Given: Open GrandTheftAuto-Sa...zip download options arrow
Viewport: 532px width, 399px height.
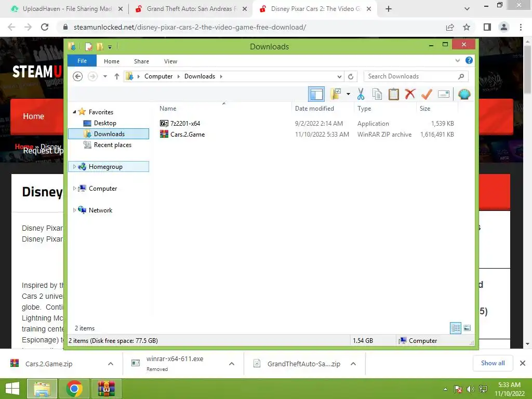Looking at the screenshot, I should (x=353, y=364).
